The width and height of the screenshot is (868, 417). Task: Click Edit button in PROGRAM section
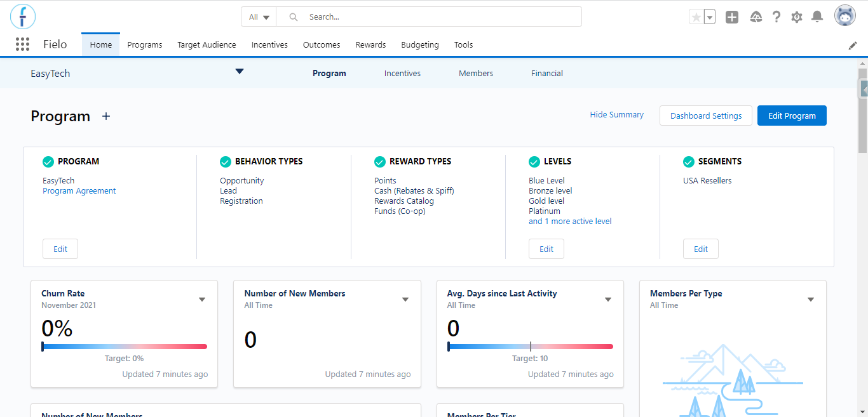(60, 249)
